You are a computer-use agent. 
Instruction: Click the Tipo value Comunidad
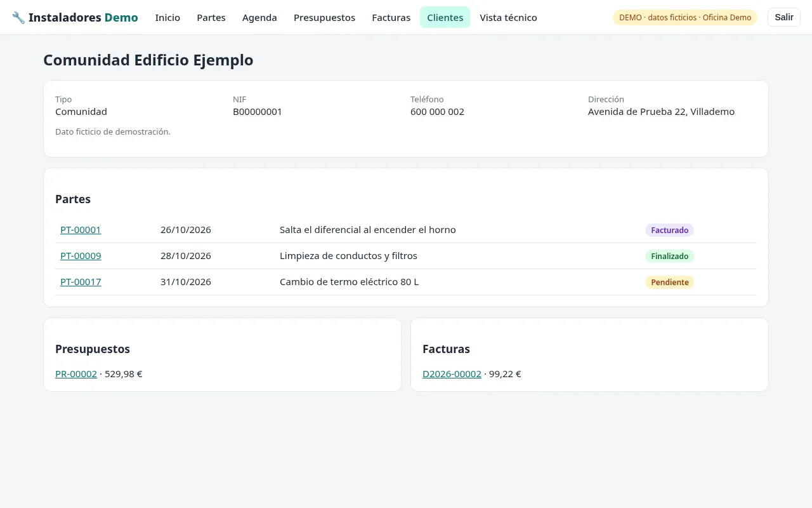[x=81, y=112]
